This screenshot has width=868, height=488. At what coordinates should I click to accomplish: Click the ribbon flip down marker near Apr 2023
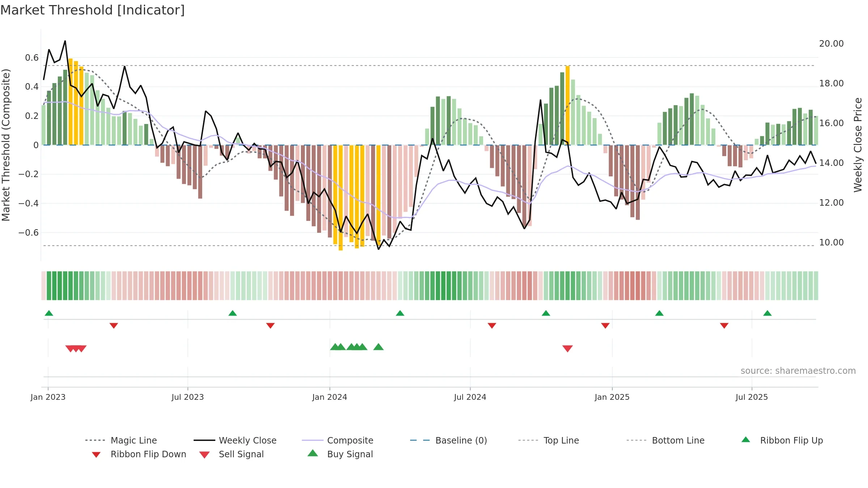click(x=114, y=326)
